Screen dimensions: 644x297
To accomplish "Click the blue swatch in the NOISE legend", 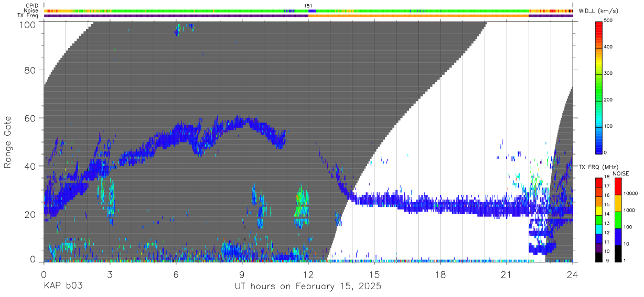I will [x=617, y=237].
